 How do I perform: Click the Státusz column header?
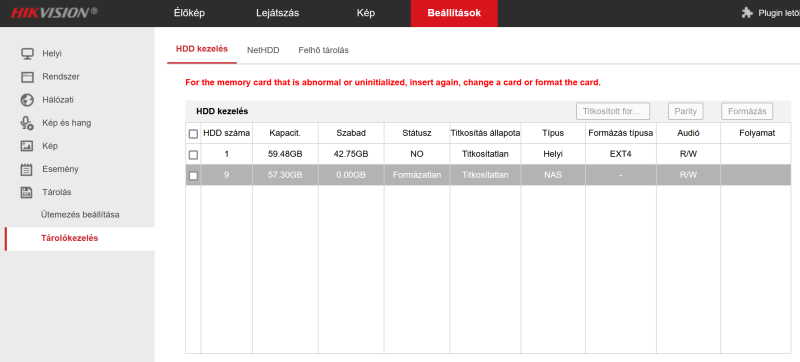coord(417,133)
